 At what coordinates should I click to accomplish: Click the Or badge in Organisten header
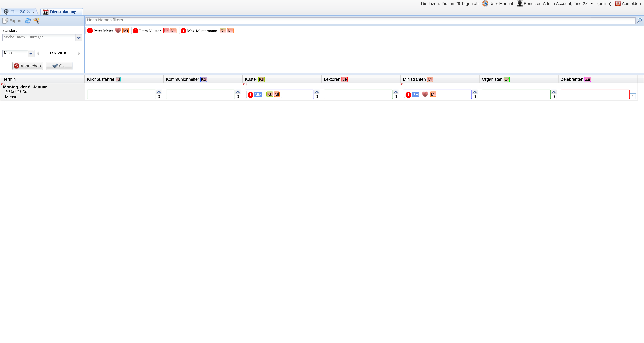(x=507, y=79)
